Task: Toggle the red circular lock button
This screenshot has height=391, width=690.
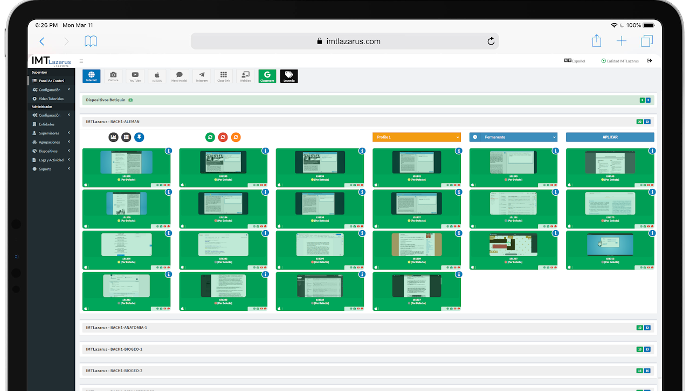Action: pos(223,137)
